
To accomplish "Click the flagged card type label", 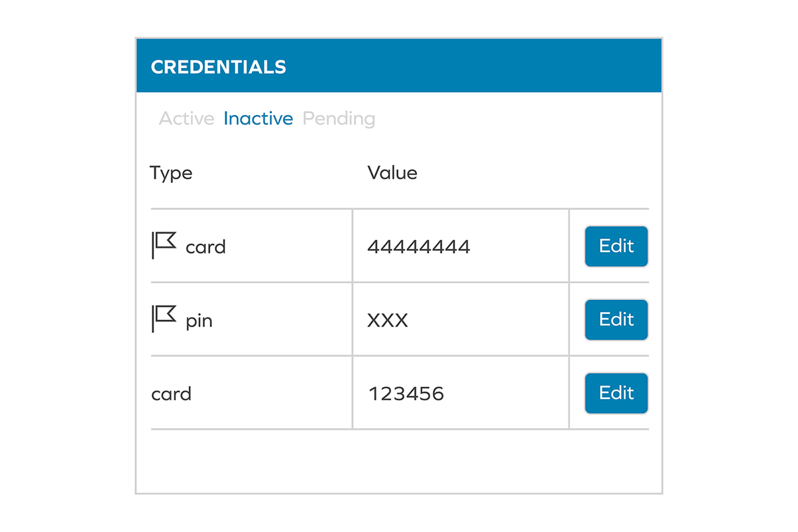I will (205, 247).
